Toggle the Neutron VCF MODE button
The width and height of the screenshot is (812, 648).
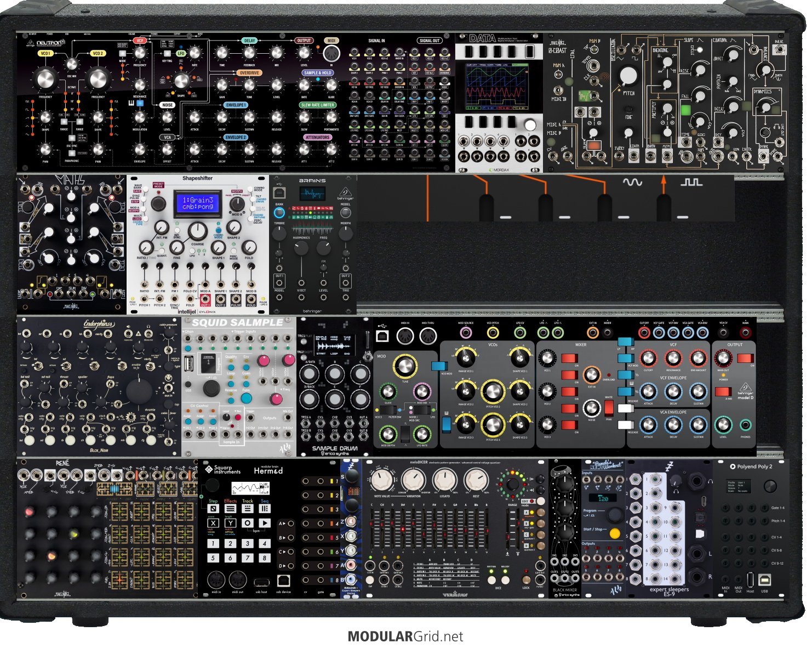123,54
